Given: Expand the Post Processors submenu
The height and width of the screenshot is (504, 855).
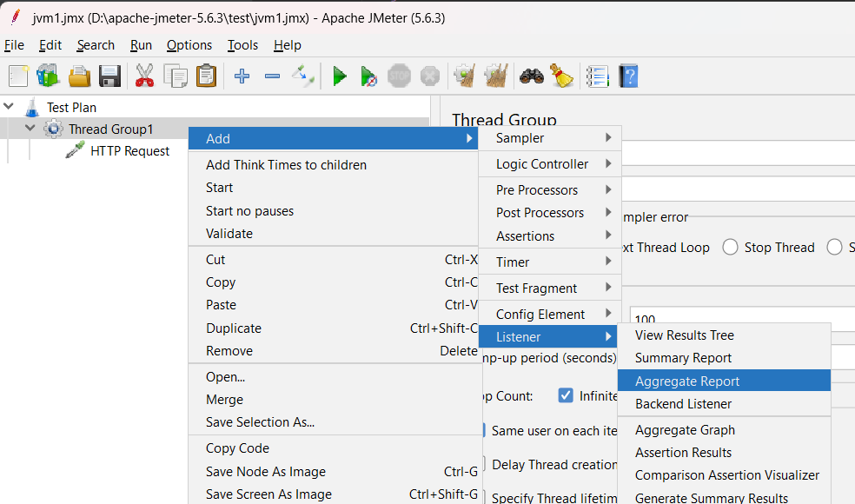Looking at the screenshot, I should (550, 213).
